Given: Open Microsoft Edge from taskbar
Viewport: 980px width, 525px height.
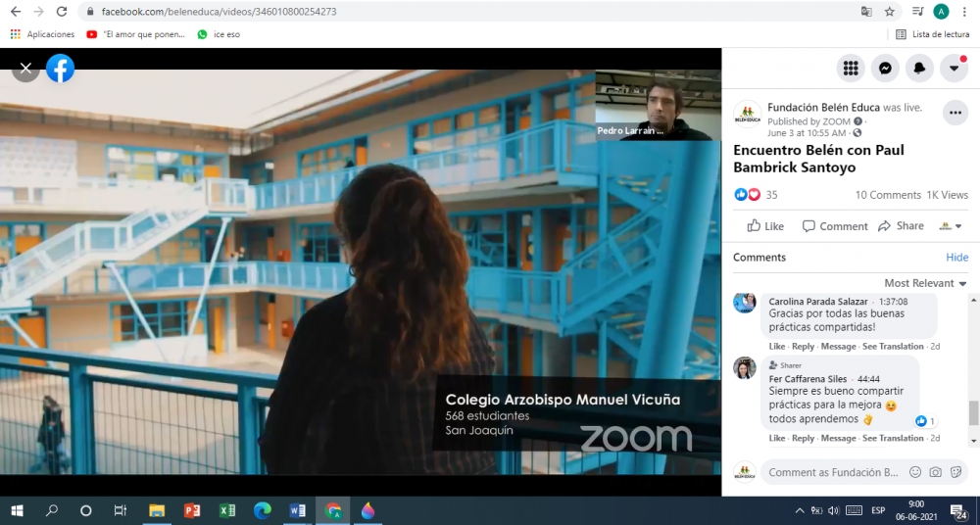Looking at the screenshot, I should pos(263,510).
